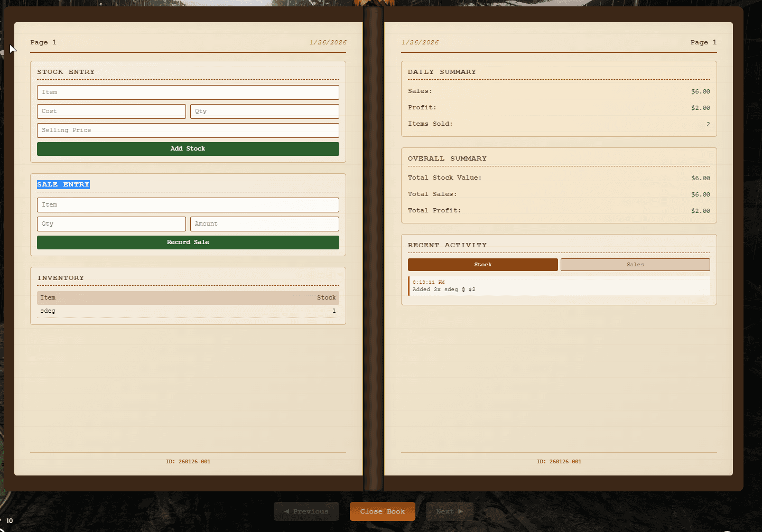Select the Stock activity tab

tap(482, 265)
